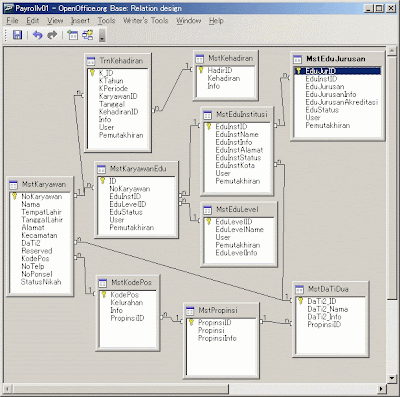
Task: Click the MstKaryawanEdu table icon
Action: tap(101, 169)
